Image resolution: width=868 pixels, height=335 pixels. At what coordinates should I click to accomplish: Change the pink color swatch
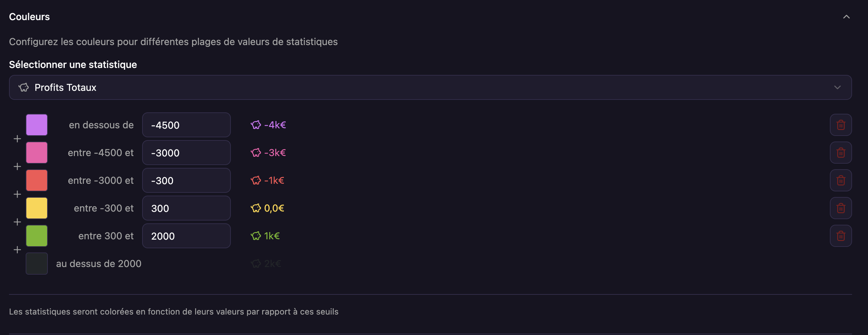click(37, 153)
